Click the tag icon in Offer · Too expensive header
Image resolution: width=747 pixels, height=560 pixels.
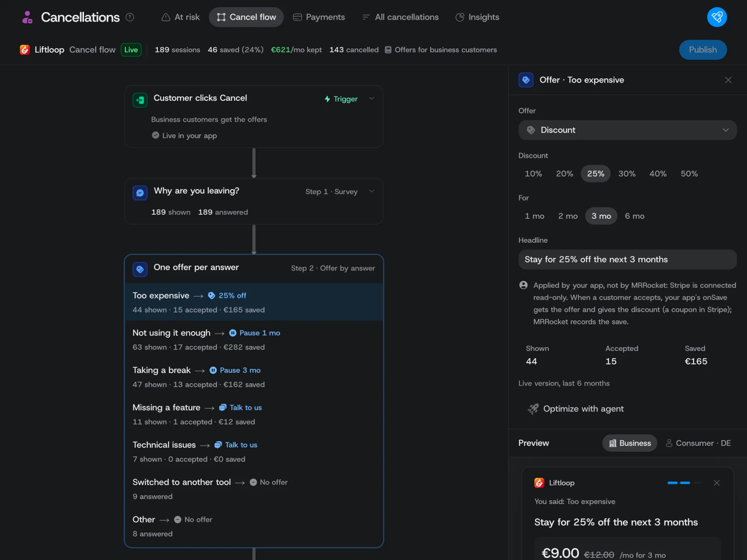tap(526, 80)
